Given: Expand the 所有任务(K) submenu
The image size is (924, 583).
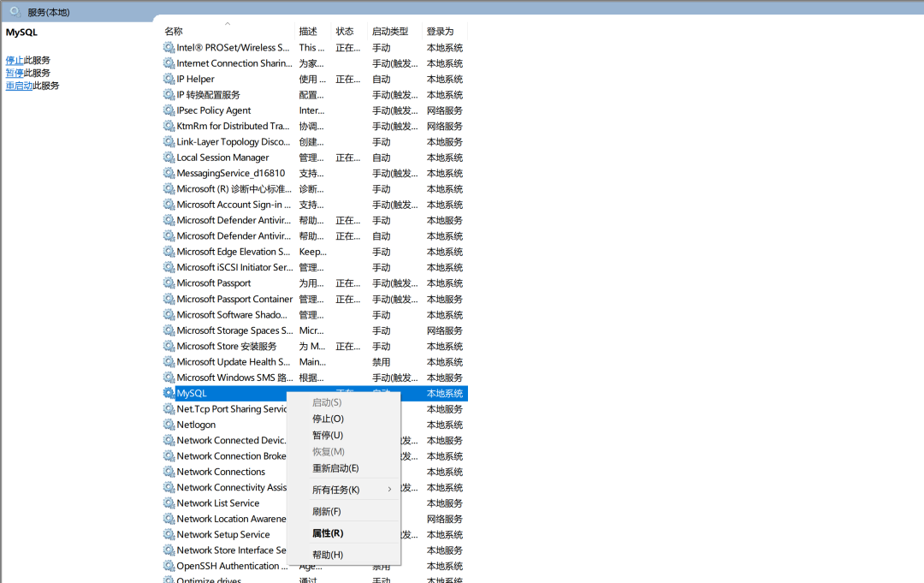Looking at the screenshot, I should pos(351,490).
